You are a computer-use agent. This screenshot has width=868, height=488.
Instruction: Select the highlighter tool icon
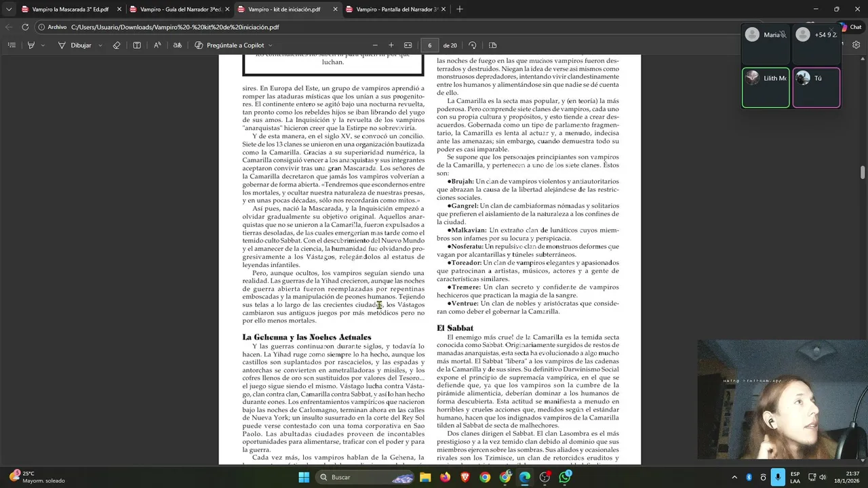(31, 45)
